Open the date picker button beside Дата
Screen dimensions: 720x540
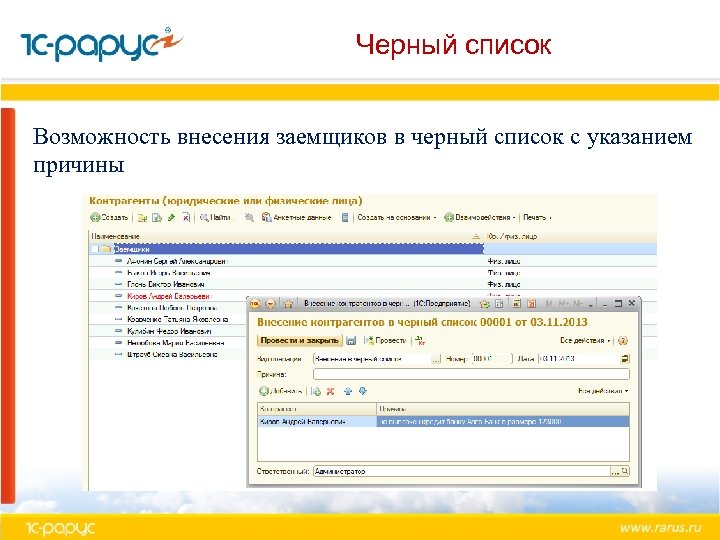[625, 359]
